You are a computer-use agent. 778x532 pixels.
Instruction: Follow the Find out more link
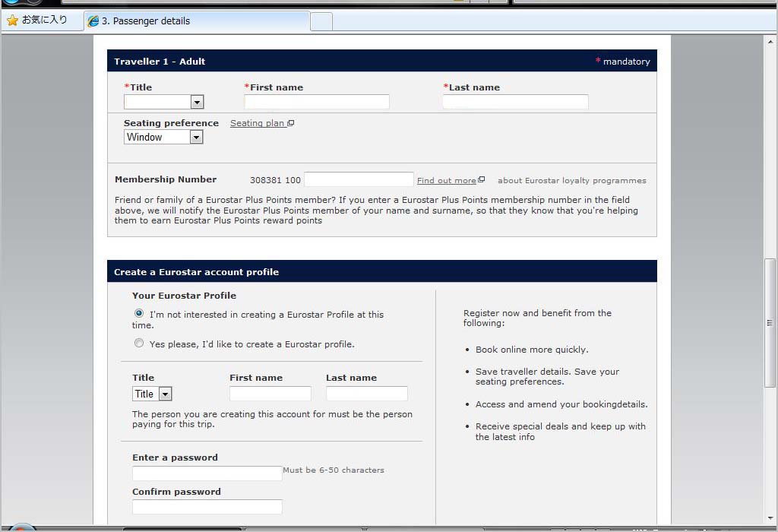tap(446, 180)
